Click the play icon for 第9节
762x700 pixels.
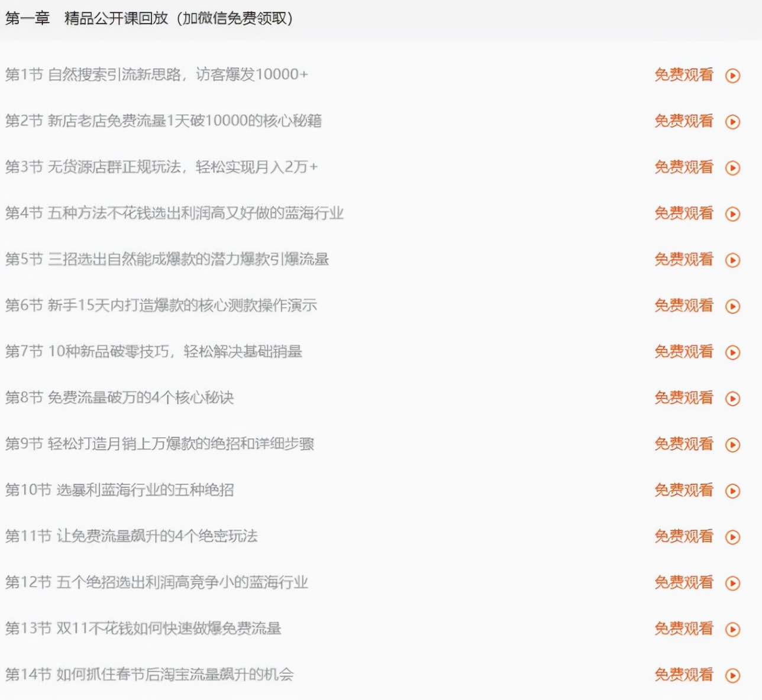pos(732,445)
